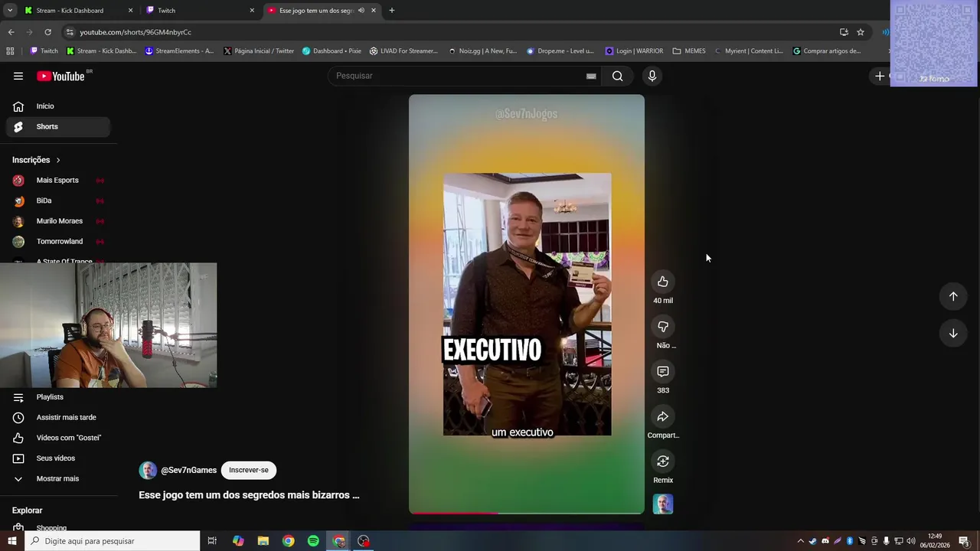Open BiDa channel subscription
Screen dimensions: 980x551
pyautogui.click(x=57, y=201)
